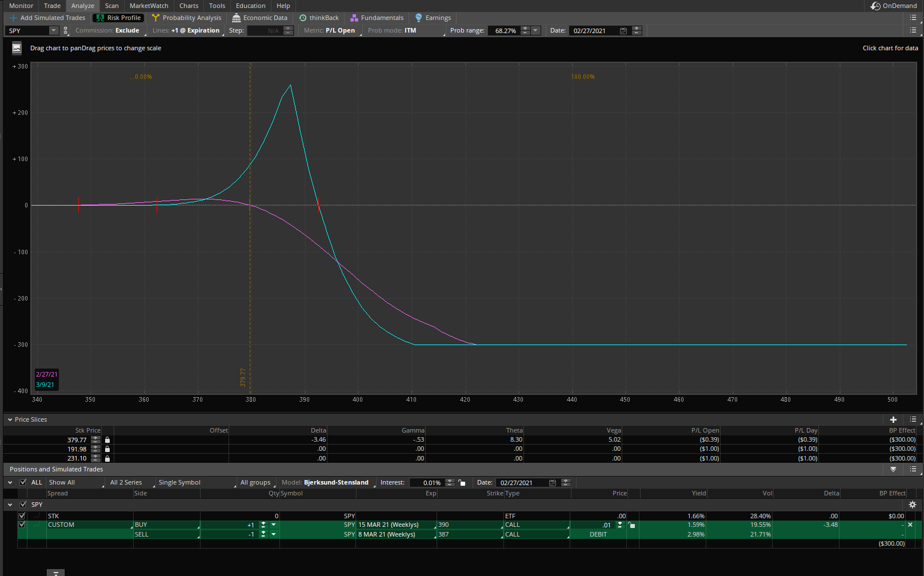This screenshot has height=576, width=924.
Task: Click the chart snapshot image icon
Action: (17, 48)
